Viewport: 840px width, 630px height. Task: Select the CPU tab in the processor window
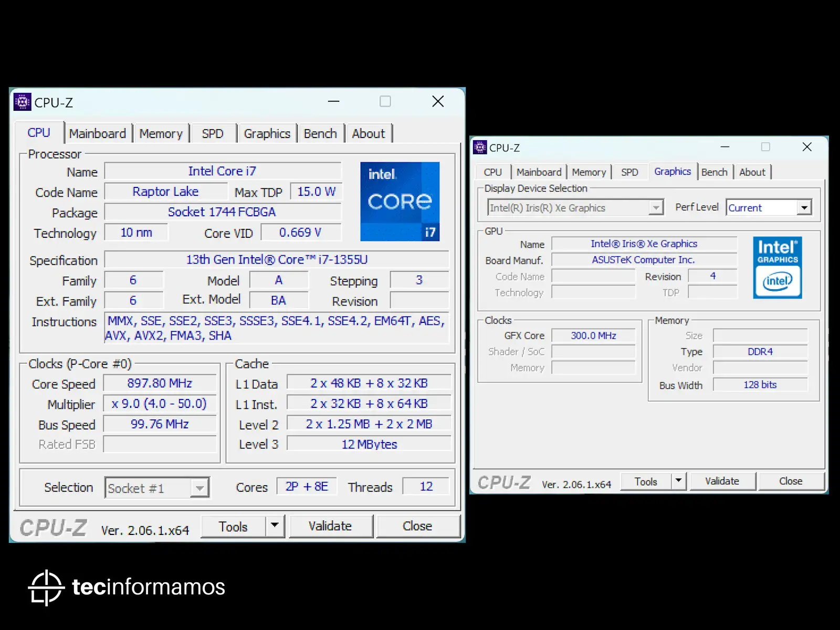[39, 133]
